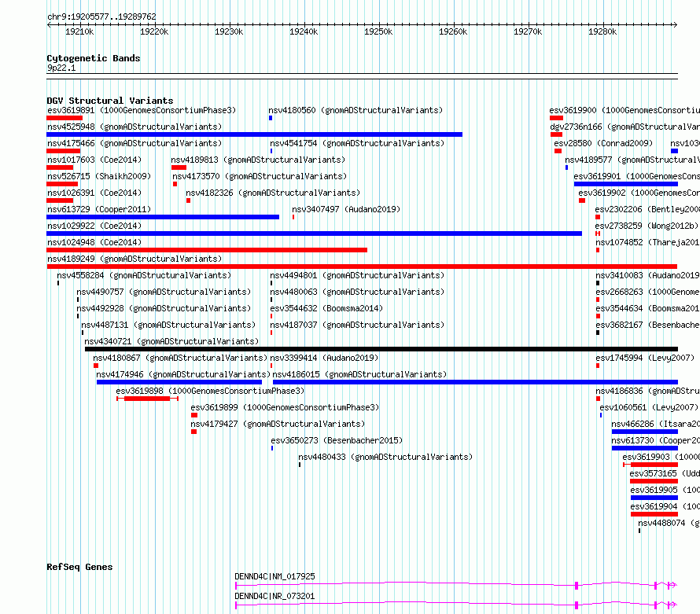Select esv28580 (Conrad2009) label

pyautogui.click(x=603, y=143)
